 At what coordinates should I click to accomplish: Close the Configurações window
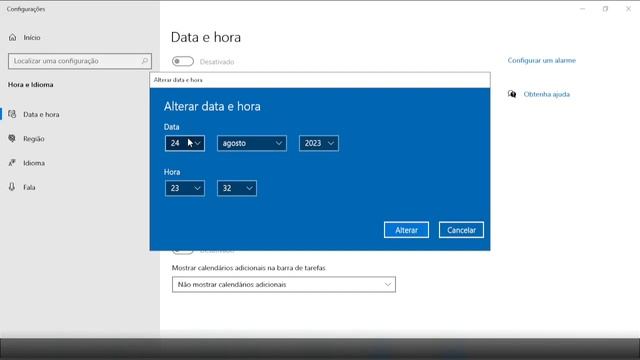click(628, 9)
